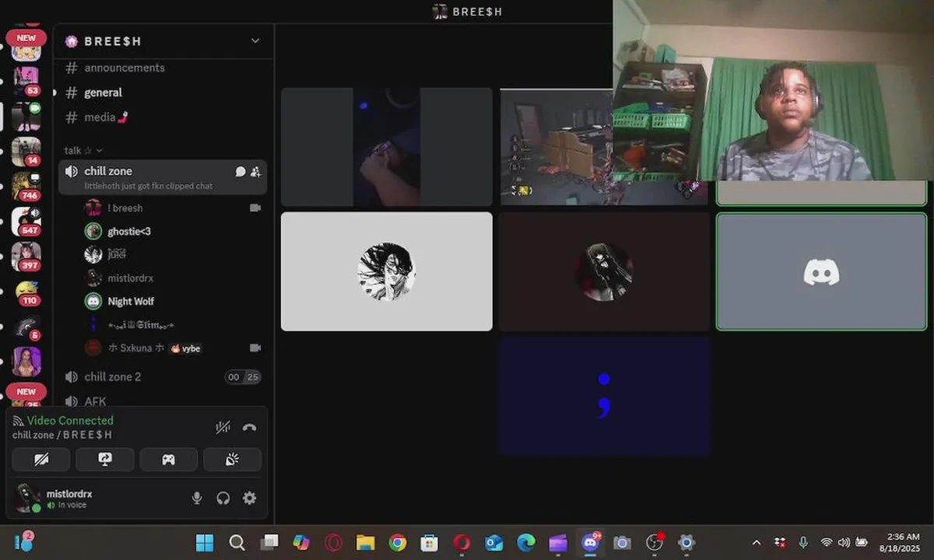This screenshot has width=934, height=560.
Task: Invite people to chill zone
Action: [255, 171]
